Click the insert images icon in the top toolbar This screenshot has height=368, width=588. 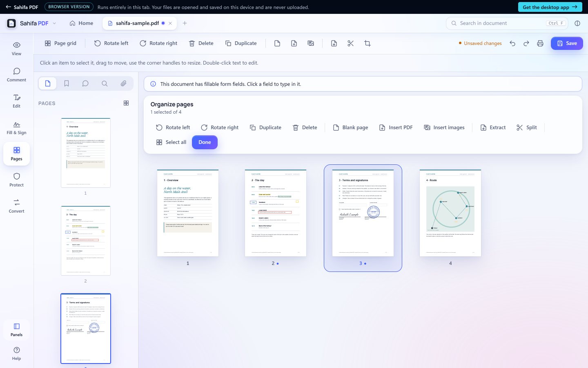pos(311,43)
